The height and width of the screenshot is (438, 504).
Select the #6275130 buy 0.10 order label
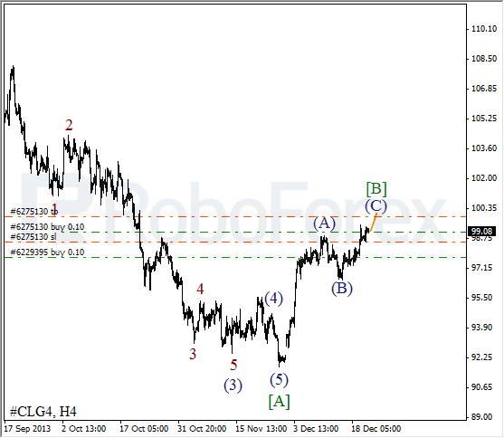pos(47,227)
